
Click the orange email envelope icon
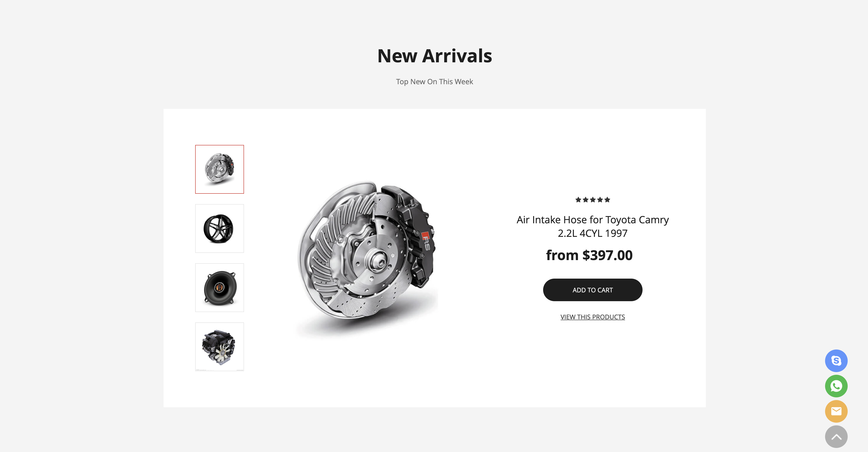click(836, 411)
